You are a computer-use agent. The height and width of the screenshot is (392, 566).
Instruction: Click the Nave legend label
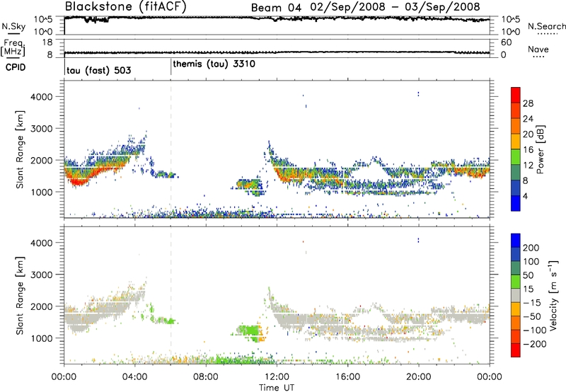click(x=538, y=49)
